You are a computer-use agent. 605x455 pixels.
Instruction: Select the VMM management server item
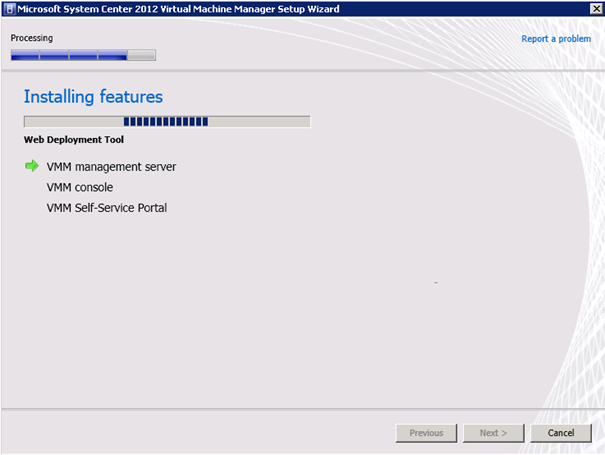click(x=111, y=167)
